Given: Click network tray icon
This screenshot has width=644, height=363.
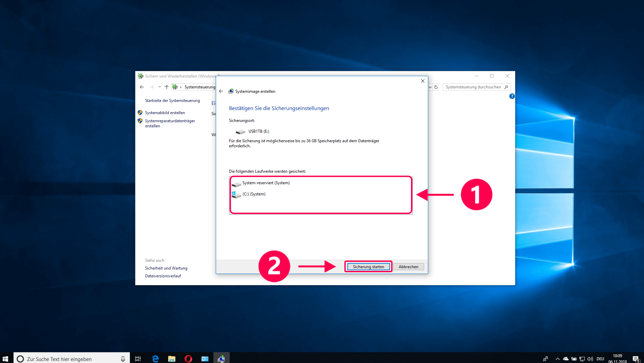Looking at the screenshot, I should click(582, 359).
